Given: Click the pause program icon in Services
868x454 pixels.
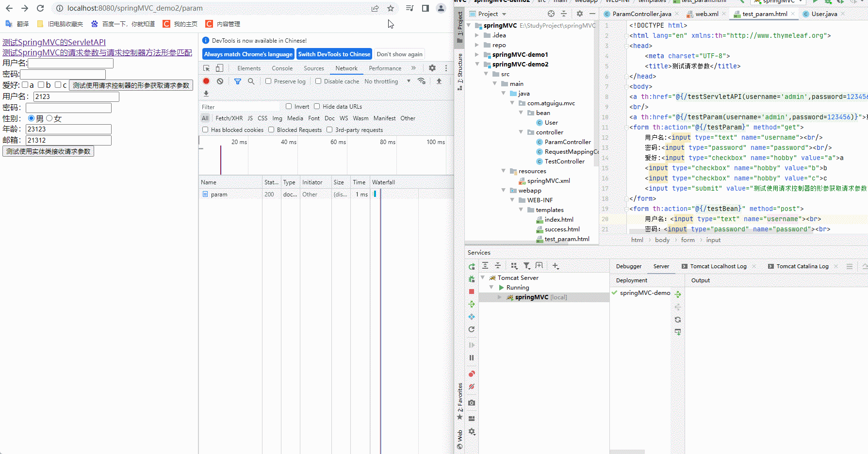Looking at the screenshot, I should tap(472, 358).
